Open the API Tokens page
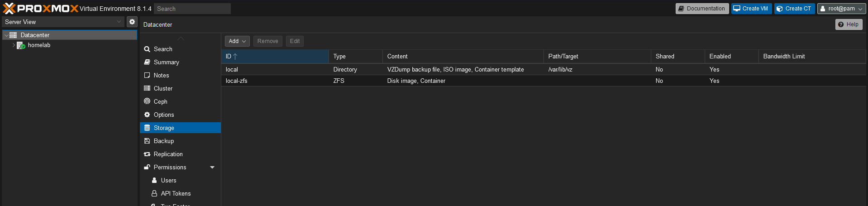868x206 pixels. [x=176, y=193]
